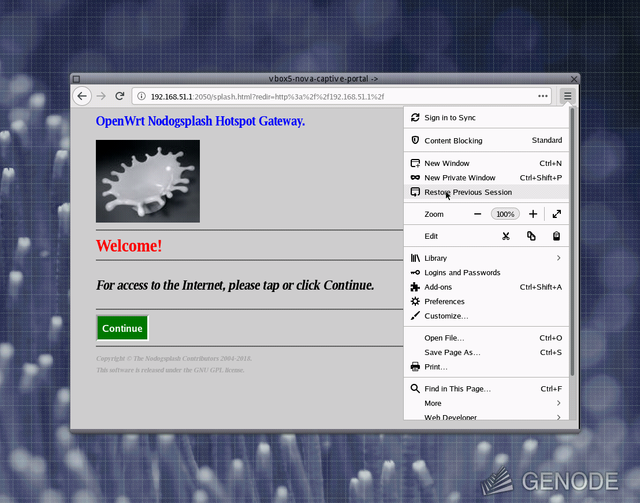Go back using the back arrow button
Viewport: 640px width, 503px height.
point(82,96)
